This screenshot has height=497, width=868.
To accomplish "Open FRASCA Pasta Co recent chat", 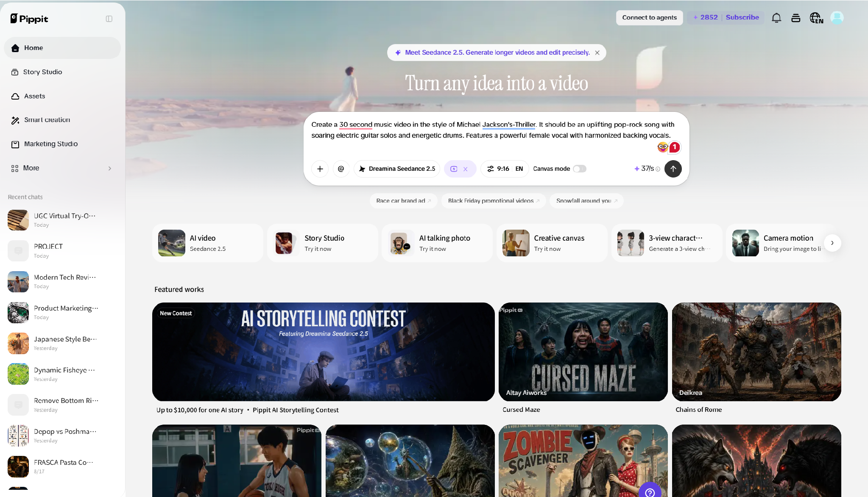I will [62, 466].
